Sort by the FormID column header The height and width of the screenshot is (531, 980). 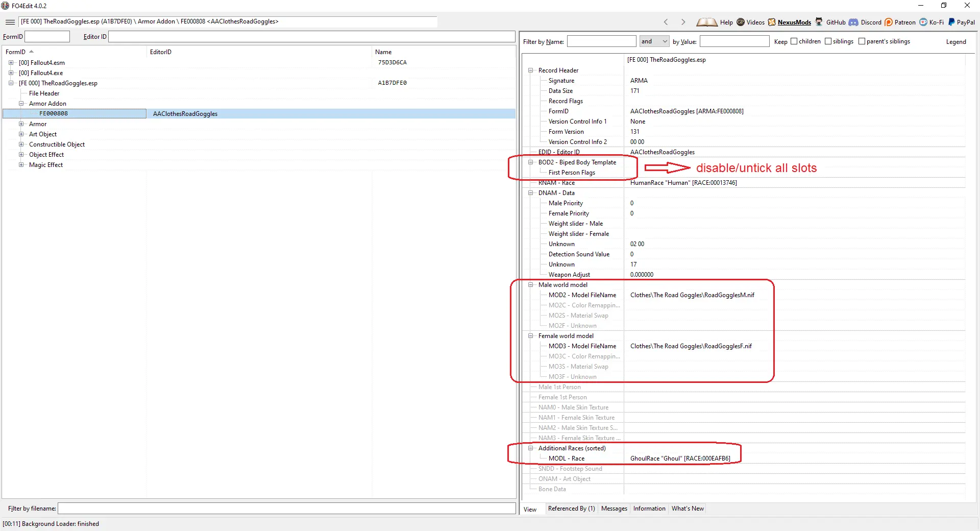[75, 52]
